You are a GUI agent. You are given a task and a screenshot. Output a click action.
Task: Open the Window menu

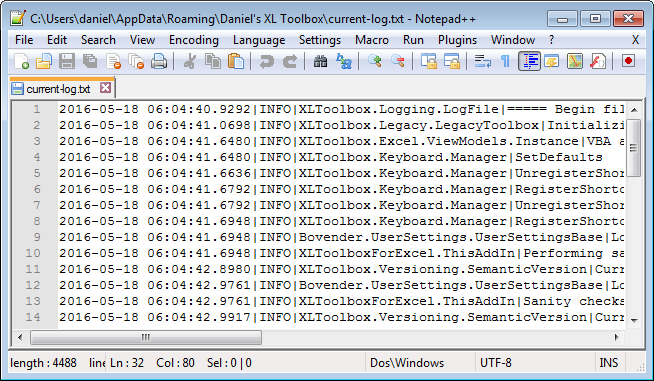513,40
